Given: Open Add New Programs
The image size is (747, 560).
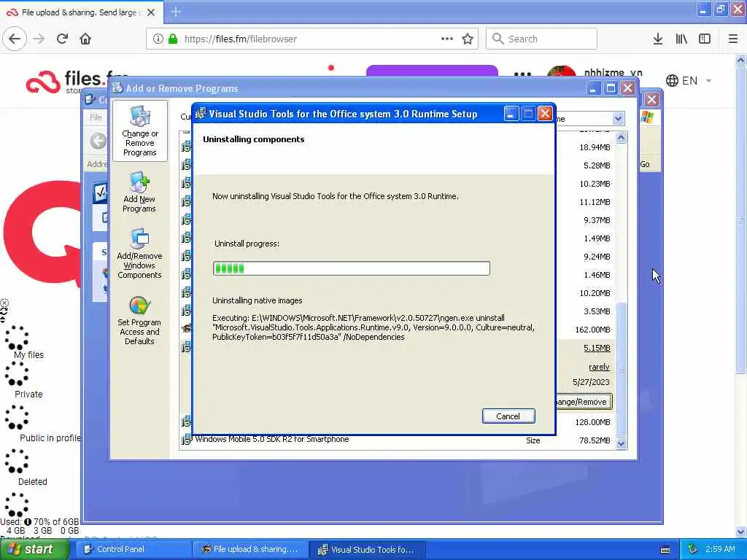Looking at the screenshot, I should pos(139,192).
